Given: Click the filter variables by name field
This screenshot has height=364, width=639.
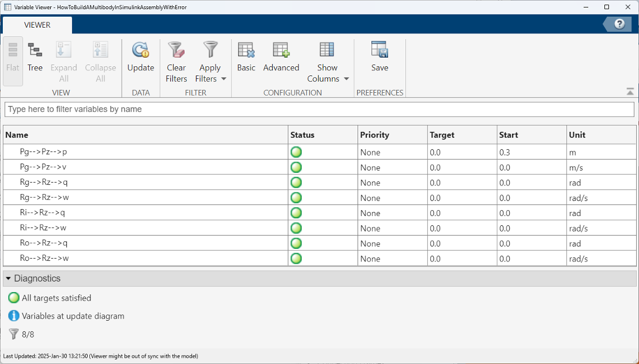Looking at the screenshot, I should click(319, 109).
